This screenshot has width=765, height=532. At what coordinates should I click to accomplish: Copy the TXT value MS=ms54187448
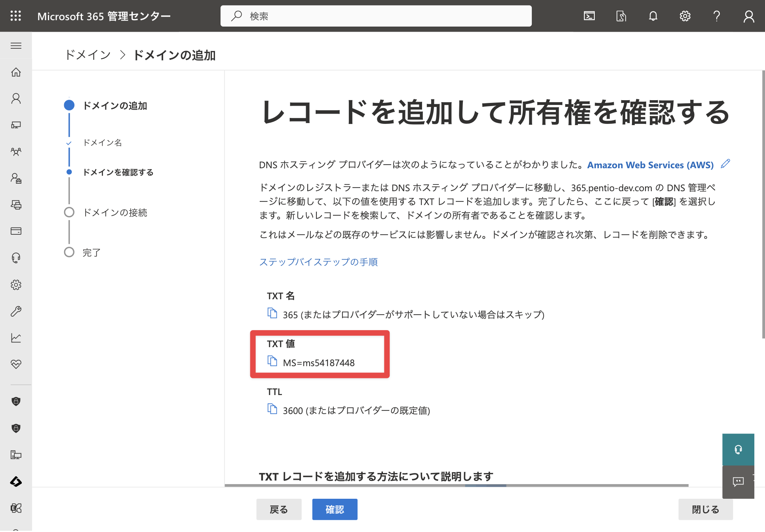(x=272, y=361)
